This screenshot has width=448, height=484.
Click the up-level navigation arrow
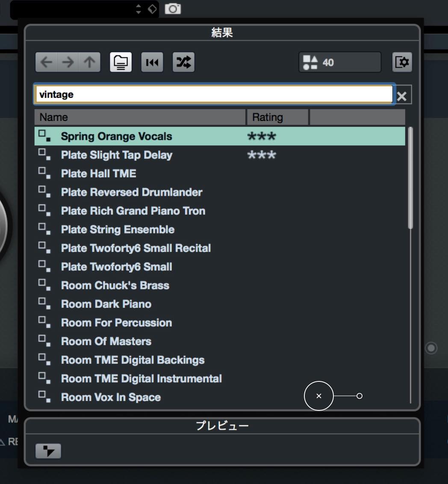tap(89, 62)
